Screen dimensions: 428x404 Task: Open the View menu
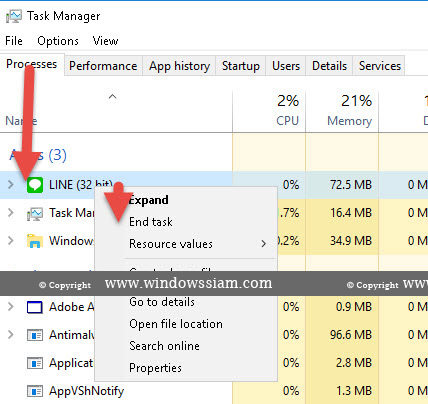coord(105,41)
